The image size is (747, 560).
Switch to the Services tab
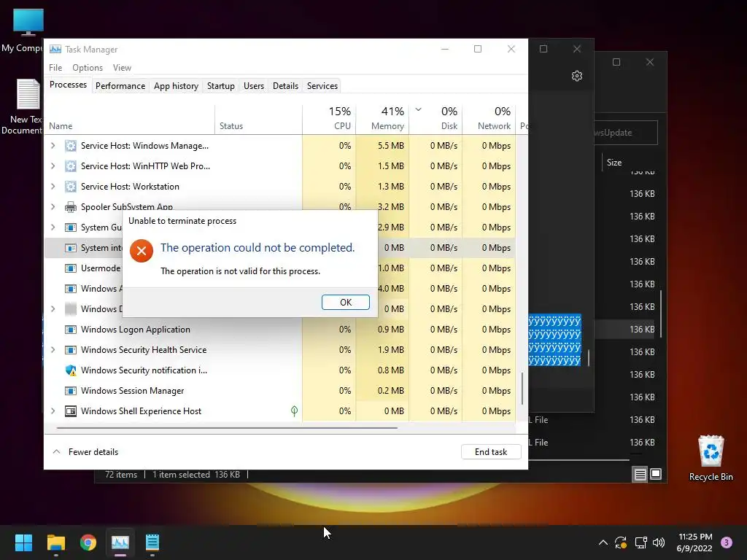tap(322, 86)
